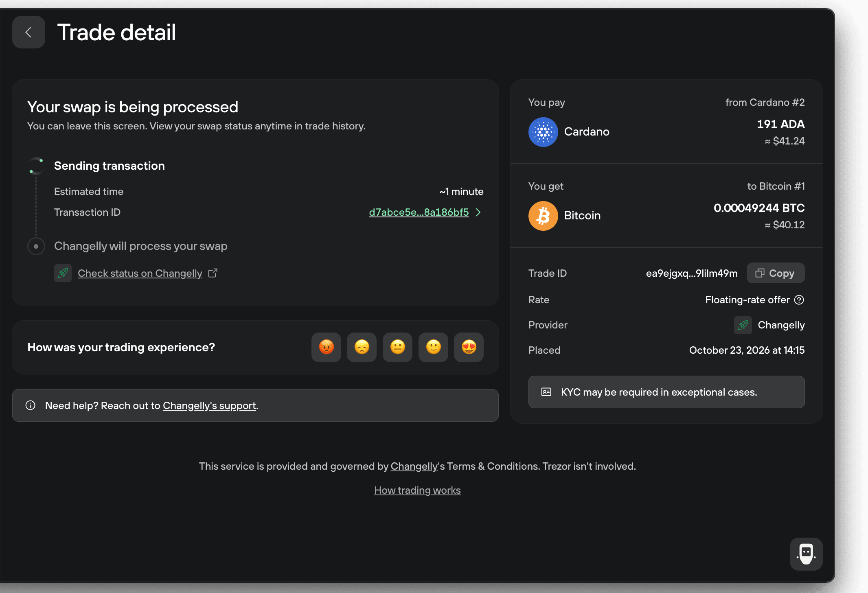Image resolution: width=868 pixels, height=593 pixels.
Task: Click the Changelly processing step indicator
Action: coord(36,246)
